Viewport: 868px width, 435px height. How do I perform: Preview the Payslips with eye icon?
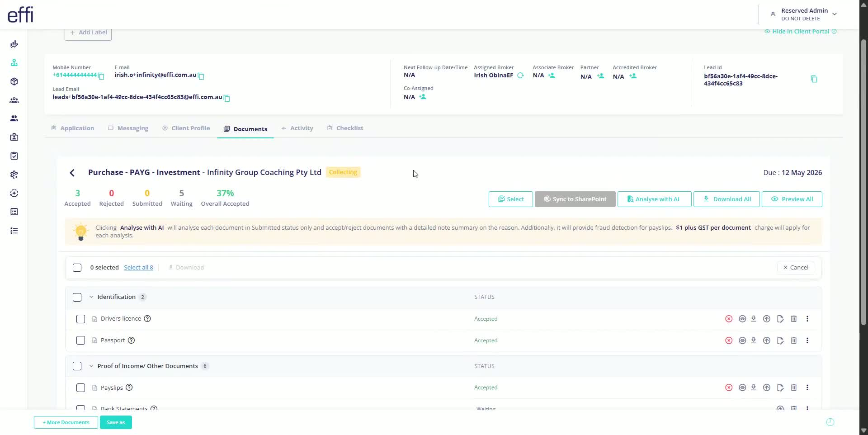[x=742, y=388]
